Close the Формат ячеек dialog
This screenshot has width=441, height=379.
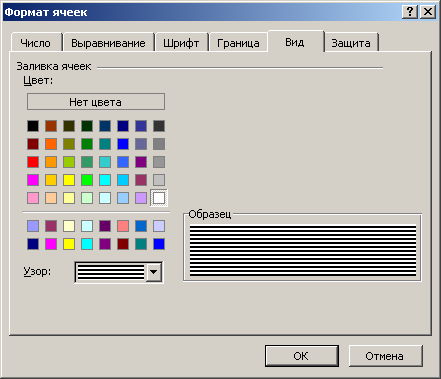point(428,12)
